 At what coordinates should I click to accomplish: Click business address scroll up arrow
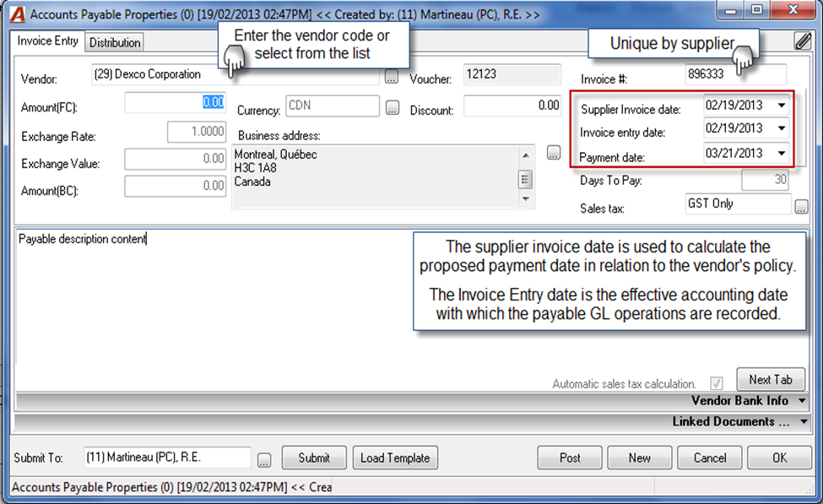pyautogui.click(x=525, y=154)
